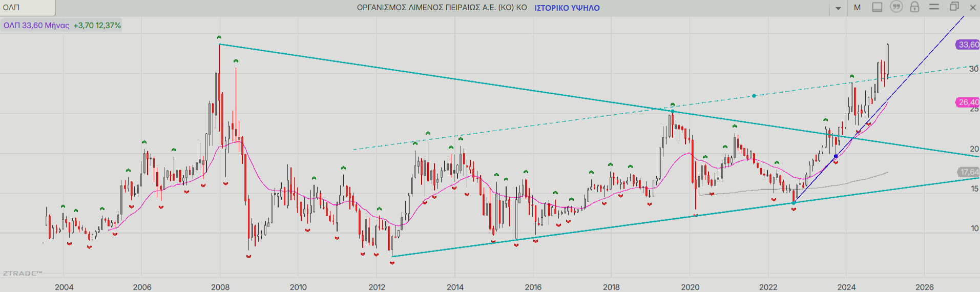Restore the chart window with overlapping squares icon
This screenshot has height=292, width=980.
tap(954, 7)
